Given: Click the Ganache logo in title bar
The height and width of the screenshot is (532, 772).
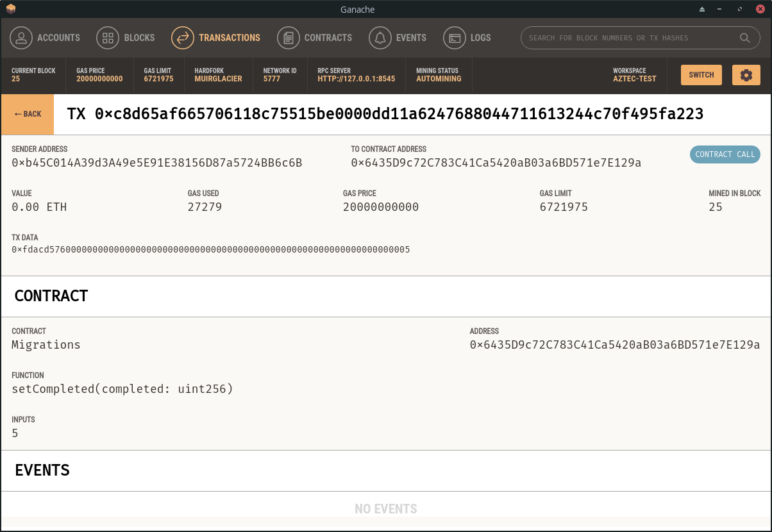Looking at the screenshot, I should point(10,9).
